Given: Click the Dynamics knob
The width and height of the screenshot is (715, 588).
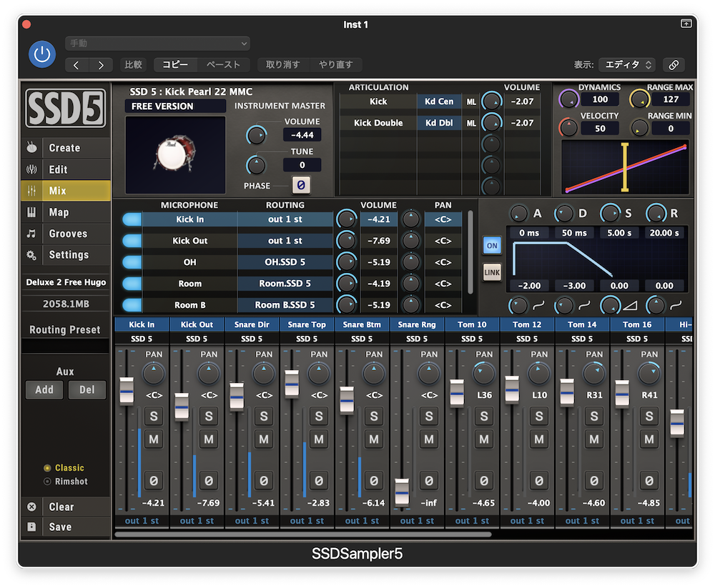Looking at the screenshot, I should (x=568, y=99).
